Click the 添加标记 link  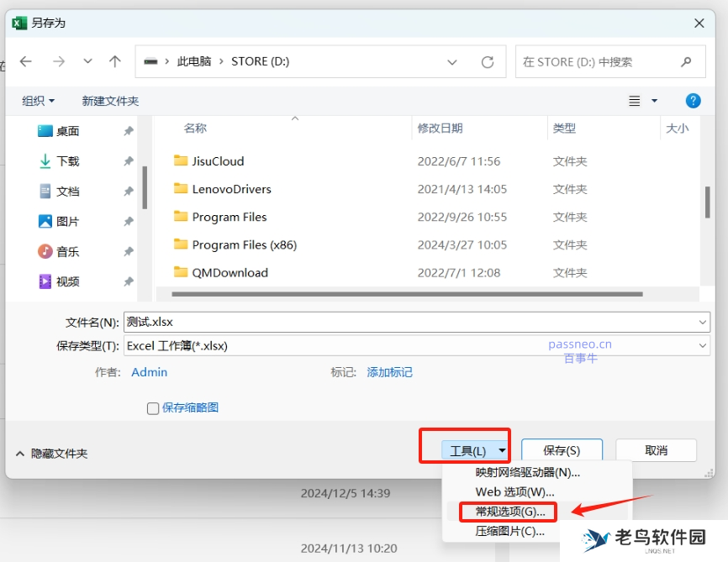[x=389, y=372]
